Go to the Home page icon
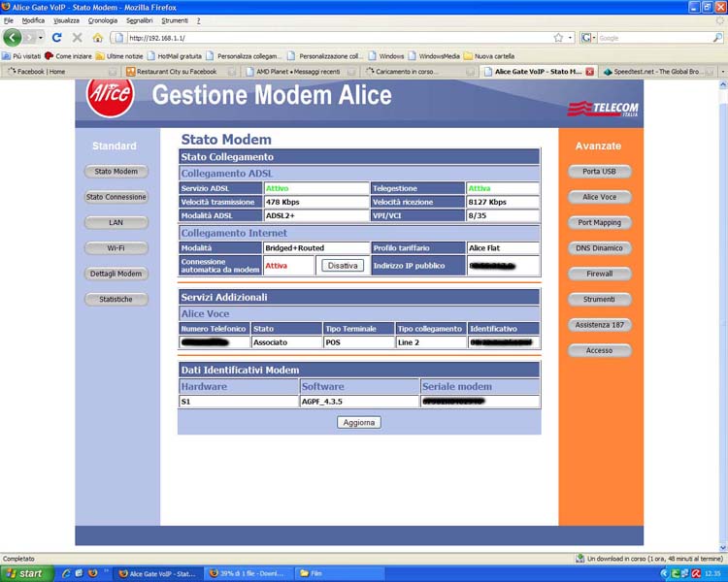The height and width of the screenshot is (582, 728). (x=97, y=38)
